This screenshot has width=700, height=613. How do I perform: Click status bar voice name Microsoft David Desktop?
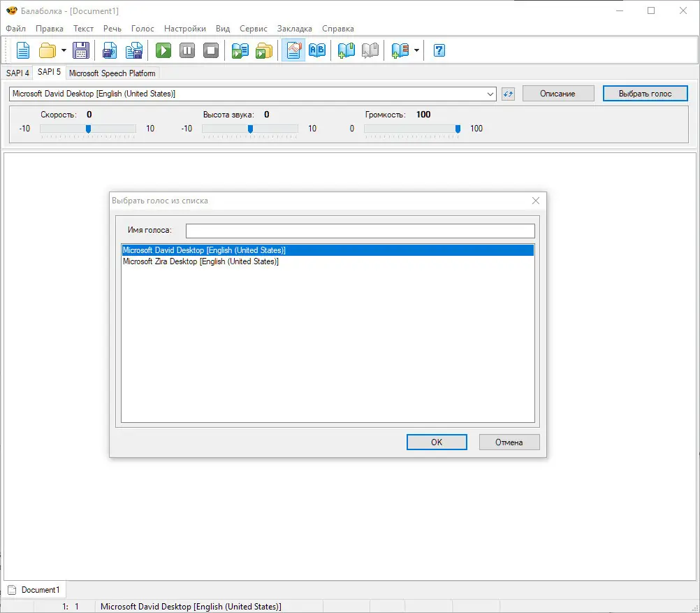coord(191,606)
